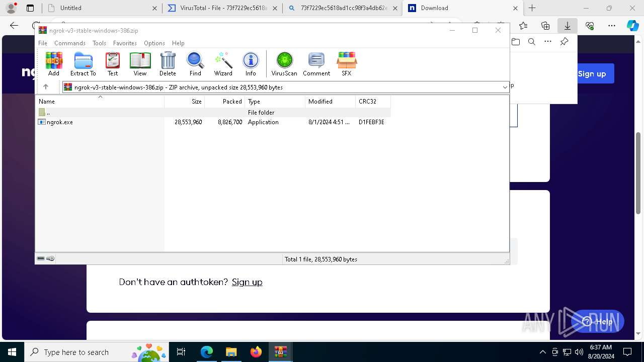This screenshot has height=362, width=644.
Task: Open more options in downloads panel
Action: pos(548,42)
